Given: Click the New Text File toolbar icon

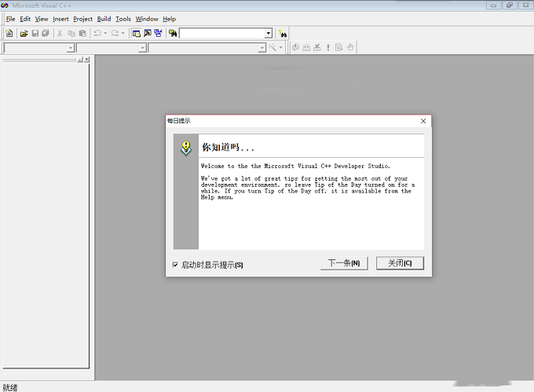Looking at the screenshot, I should pos(9,33).
